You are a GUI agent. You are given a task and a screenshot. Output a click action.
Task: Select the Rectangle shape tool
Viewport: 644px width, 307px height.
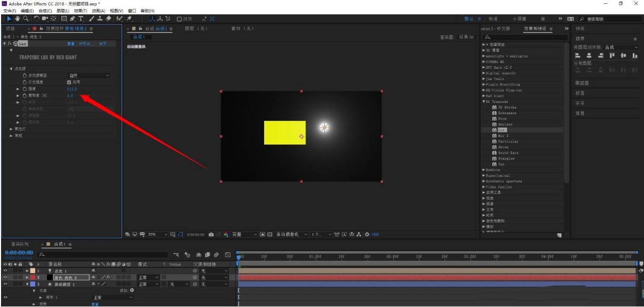pos(63,19)
